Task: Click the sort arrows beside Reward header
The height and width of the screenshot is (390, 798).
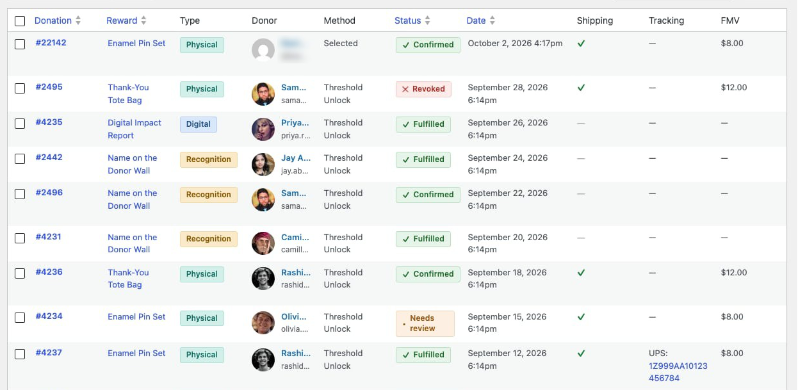Action: (144, 20)
